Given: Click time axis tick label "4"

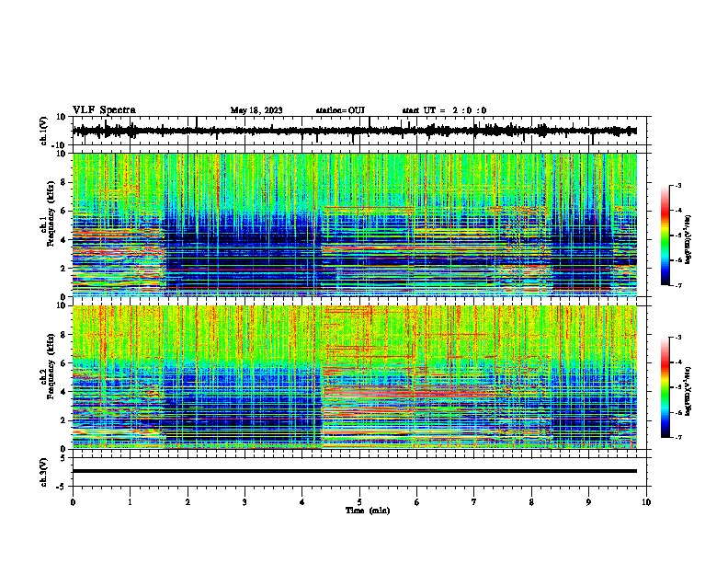Looking at the screenshot, I should (301, 502).
